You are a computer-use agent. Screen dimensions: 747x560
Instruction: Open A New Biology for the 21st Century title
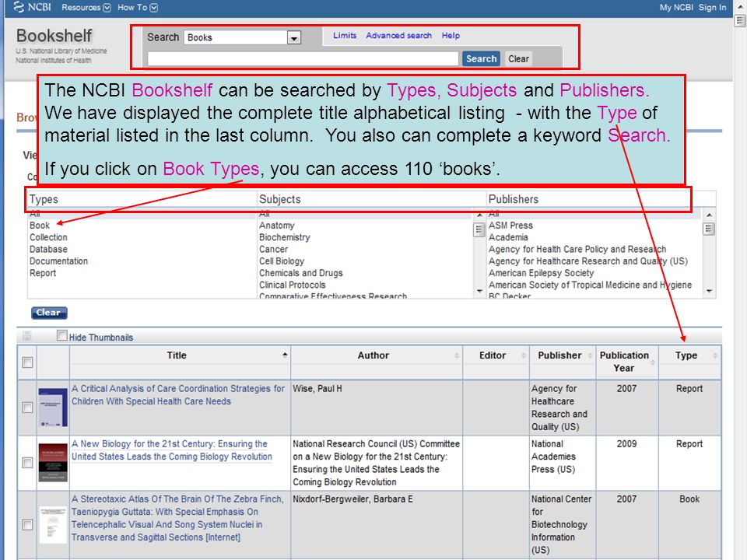[171, 450]
